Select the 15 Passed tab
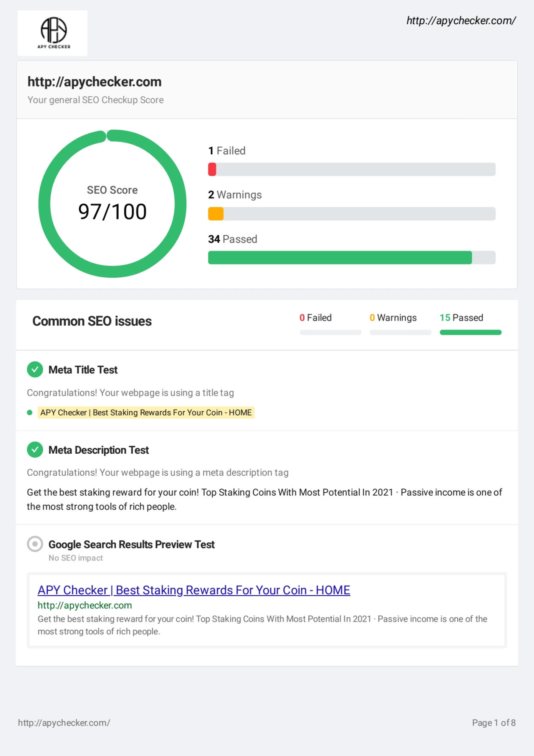Image resolution: width=534 pixels, height=756 pixels. pyautogui.click(x=462, y=318)
